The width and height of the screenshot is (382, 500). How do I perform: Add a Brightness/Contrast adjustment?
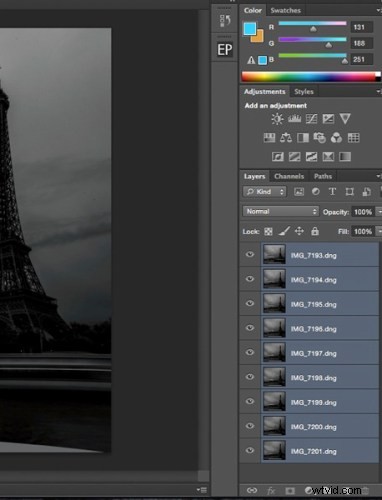277,119
